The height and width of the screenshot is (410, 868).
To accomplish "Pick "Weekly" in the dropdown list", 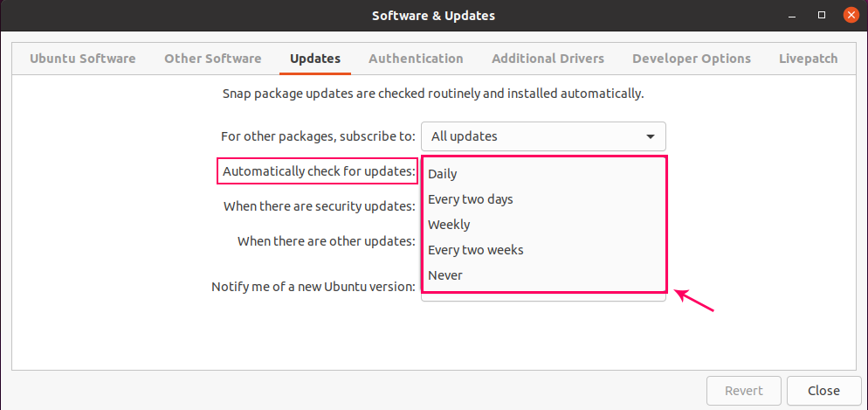I will [x=449, y=225].
